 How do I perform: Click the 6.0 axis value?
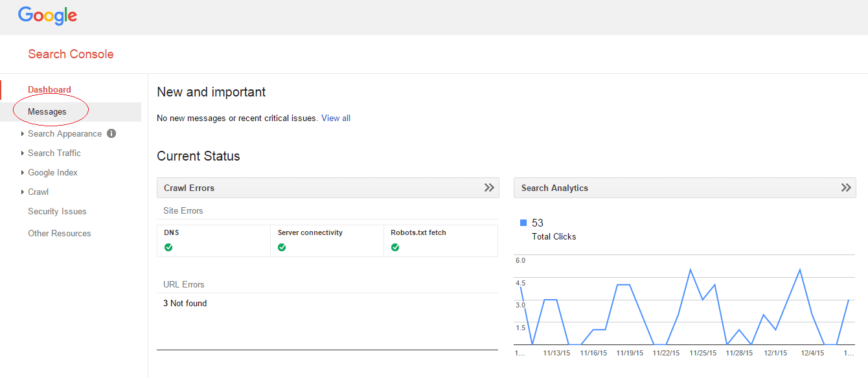click(x=520, y=260)
